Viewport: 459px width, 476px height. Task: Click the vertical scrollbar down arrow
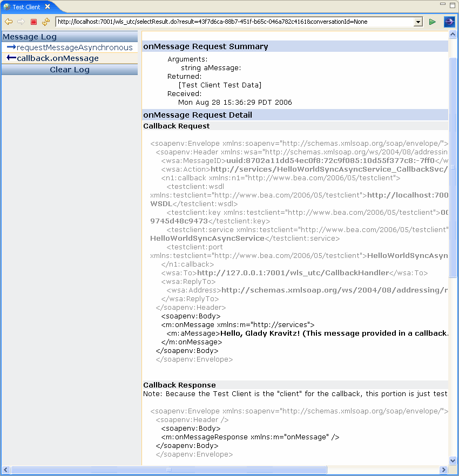click(453, 460)
